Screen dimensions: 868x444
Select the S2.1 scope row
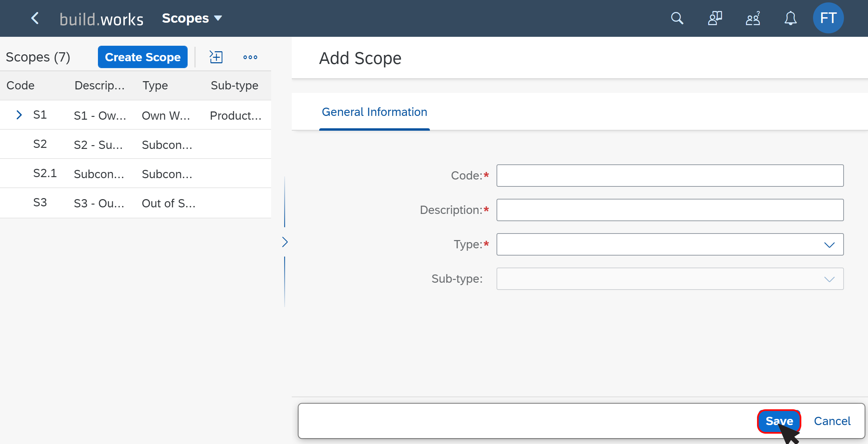[x=135, y=173]
